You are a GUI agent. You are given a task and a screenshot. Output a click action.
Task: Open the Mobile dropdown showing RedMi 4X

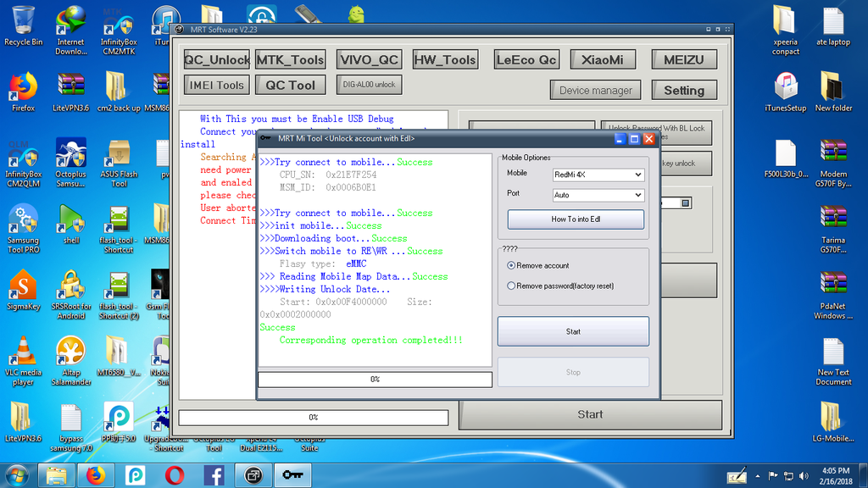(x=598, y=175)
